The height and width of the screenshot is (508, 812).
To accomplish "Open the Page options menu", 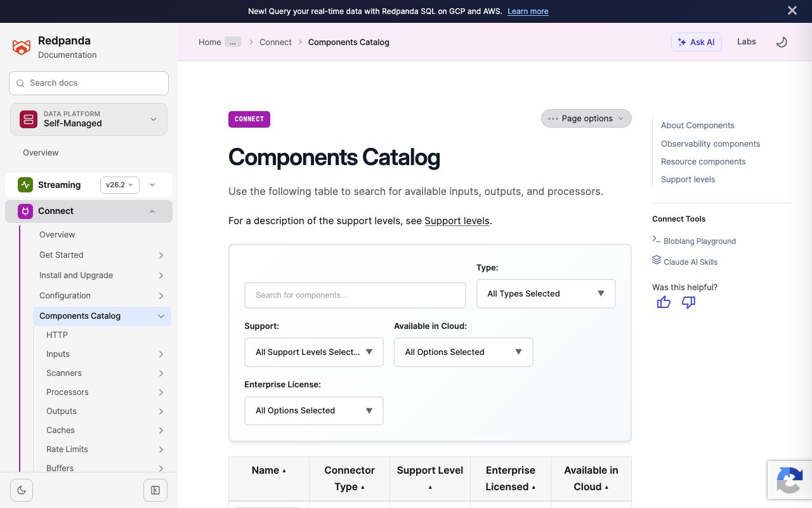I will point(586,119).
